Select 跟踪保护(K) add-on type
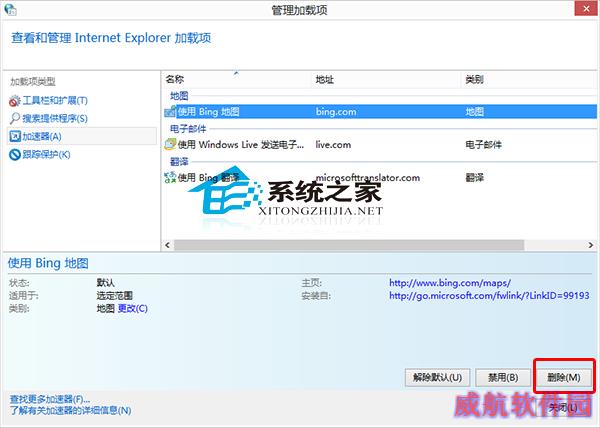 coord(46,155)
